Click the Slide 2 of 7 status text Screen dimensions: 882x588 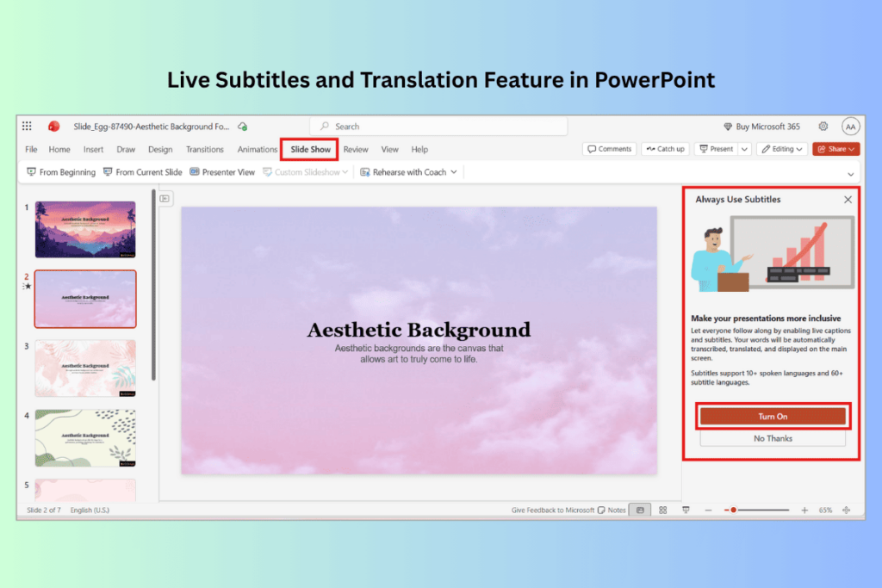coord(44,510)
